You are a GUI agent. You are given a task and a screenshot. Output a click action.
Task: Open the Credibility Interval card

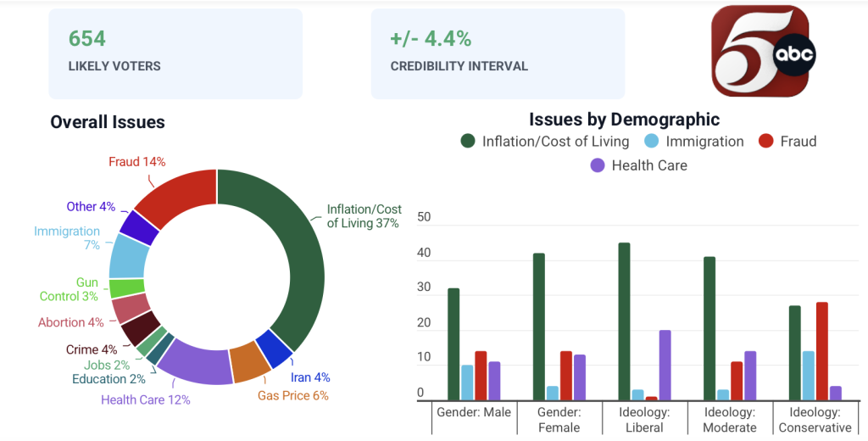[x=498, y=53]
